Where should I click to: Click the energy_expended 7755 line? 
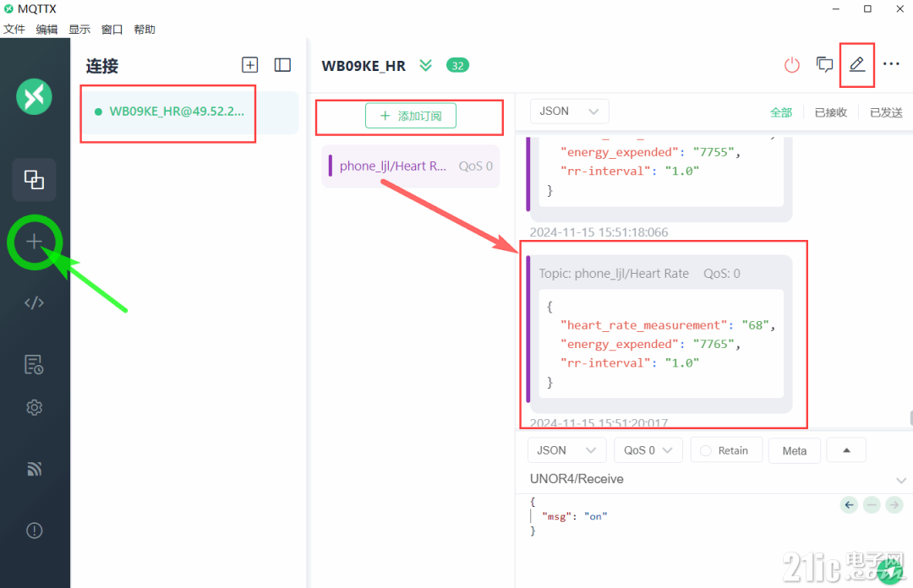[x=650, y=152]
